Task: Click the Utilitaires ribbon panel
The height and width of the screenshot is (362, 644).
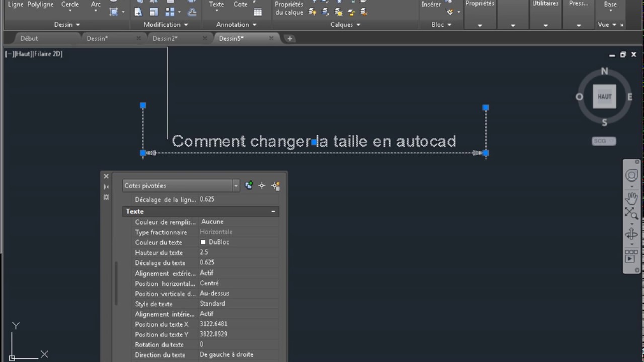Action: 545,14
